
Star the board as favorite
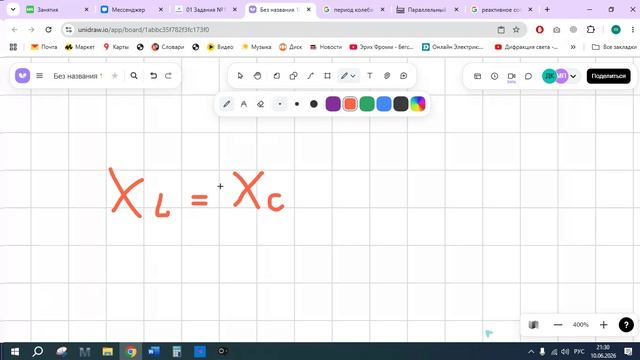tap(115, 76)
